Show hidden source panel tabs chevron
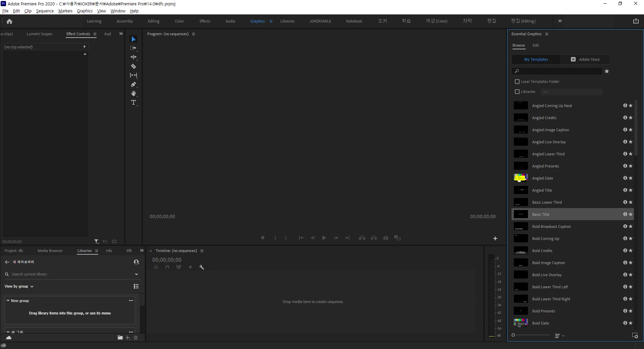 coord(121,34)
